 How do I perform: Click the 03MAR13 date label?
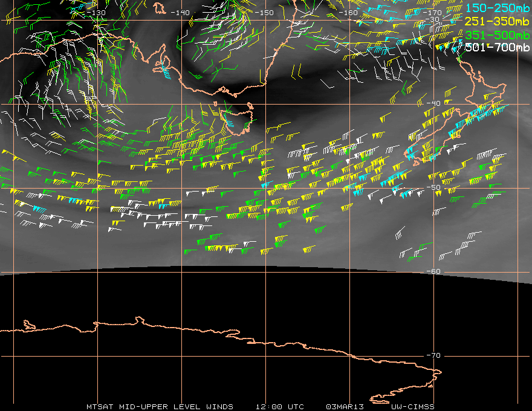click(x=345, y=407)
